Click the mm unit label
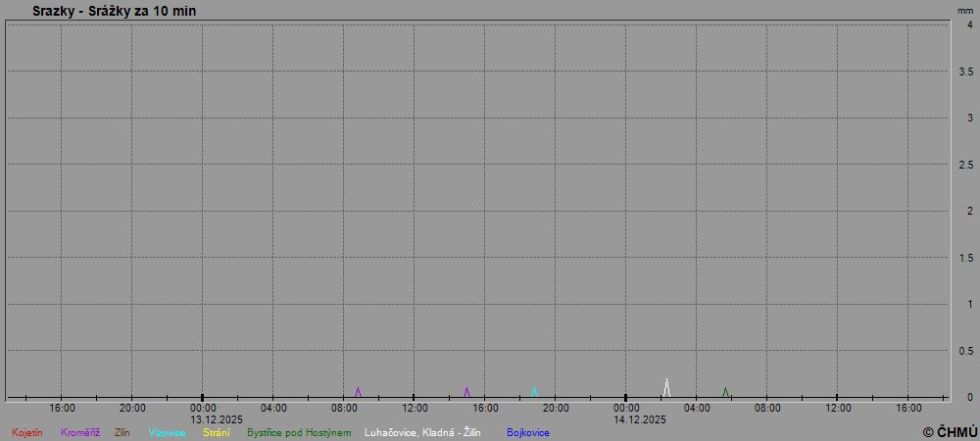Viewport: 980px width, 441px height. pyautogui.click(x=965, y=10)
